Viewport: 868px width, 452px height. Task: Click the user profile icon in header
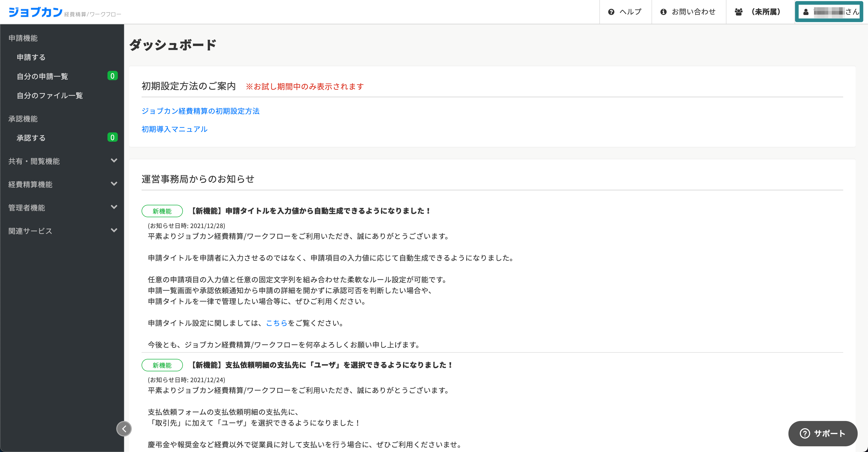coord(806,12)
